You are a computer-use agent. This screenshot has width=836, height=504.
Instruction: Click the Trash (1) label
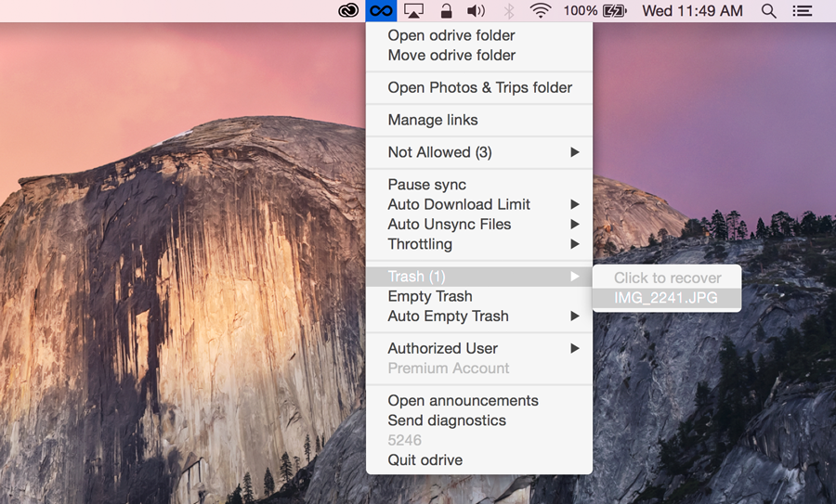[x=416, y=277]
